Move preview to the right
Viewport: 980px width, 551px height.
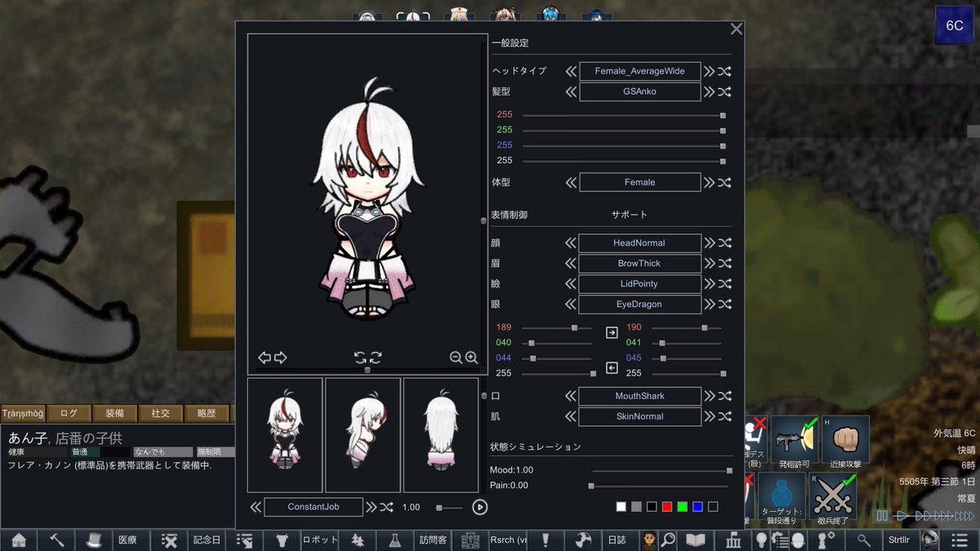tap(280, 358)
